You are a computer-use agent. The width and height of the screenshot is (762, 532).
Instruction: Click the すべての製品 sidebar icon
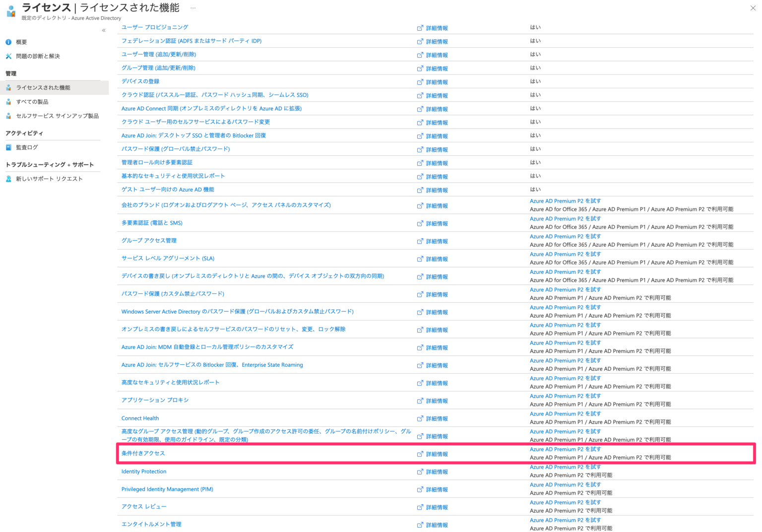coord(8,101)
